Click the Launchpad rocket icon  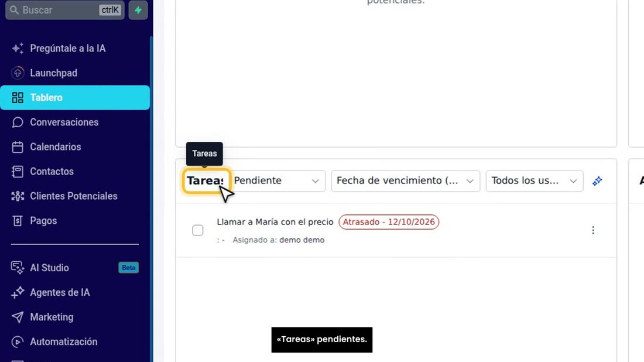coord(17,73)
